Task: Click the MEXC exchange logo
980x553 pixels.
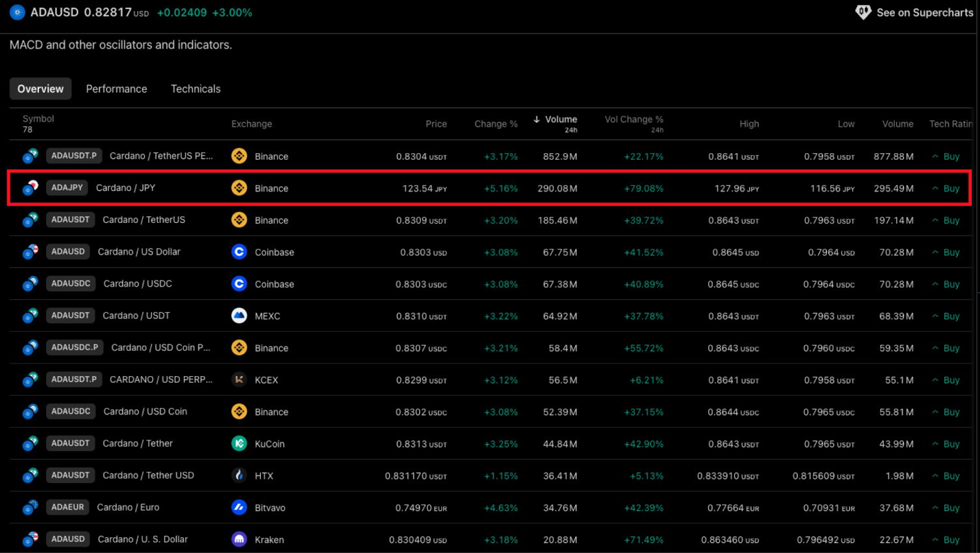Action: click(239, 316)
